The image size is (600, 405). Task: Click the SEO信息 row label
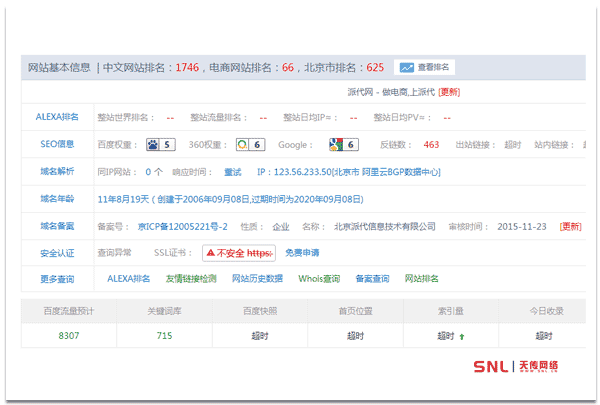tap(57, 144)
